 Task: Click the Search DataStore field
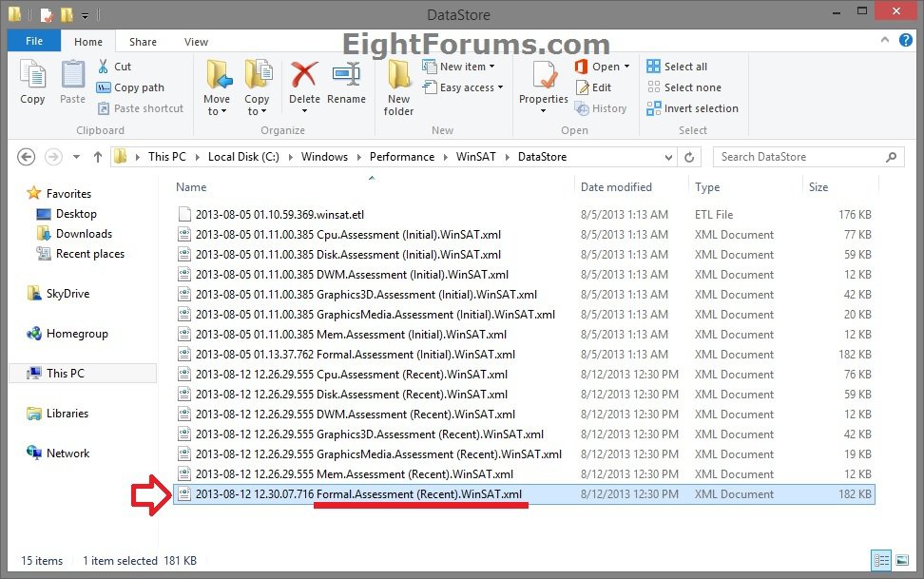pyautogui.click(x=808, y=157)
